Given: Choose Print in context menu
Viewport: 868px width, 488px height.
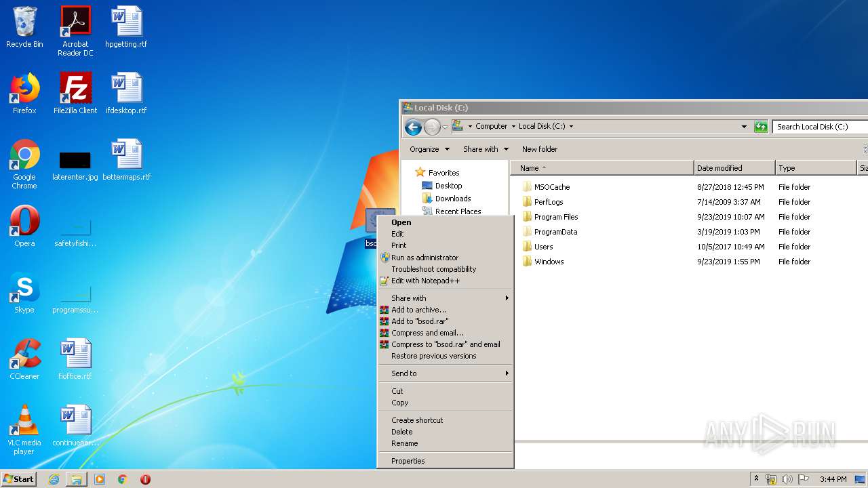Looking at the screenshot, I should click(x=445, y=245).
